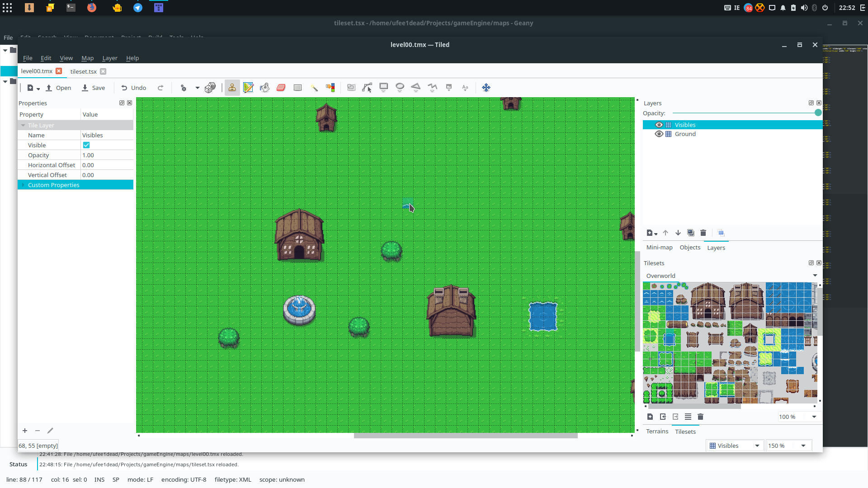Viewport: 868px width, 488px height.
Task: Select the Select Objects tool
Action: 351,88
